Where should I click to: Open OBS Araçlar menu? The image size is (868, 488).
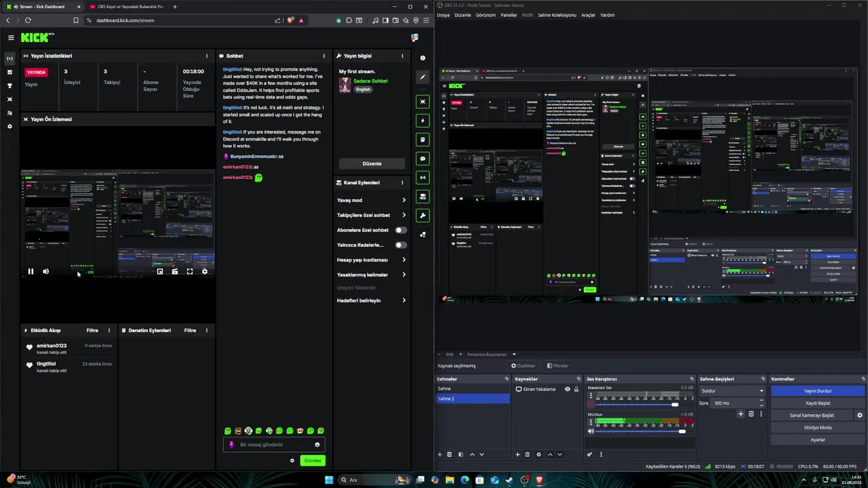[588, 15]
